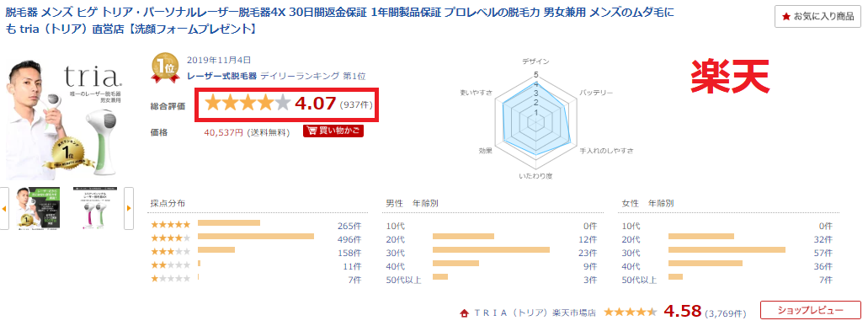Click the shopping cart icon in 買い物かご
This screenshot has height=326, width=868.
tap(312, 131)
